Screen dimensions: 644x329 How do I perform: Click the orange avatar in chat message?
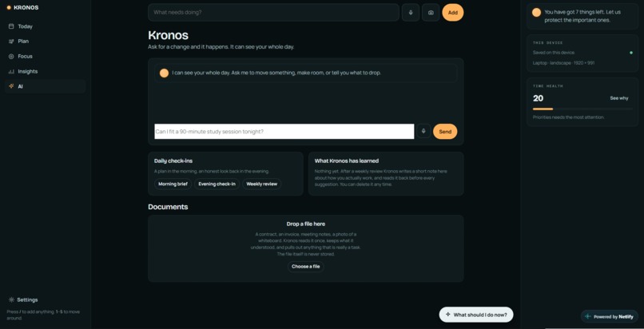pyautogui.click(x=164, y=73)
